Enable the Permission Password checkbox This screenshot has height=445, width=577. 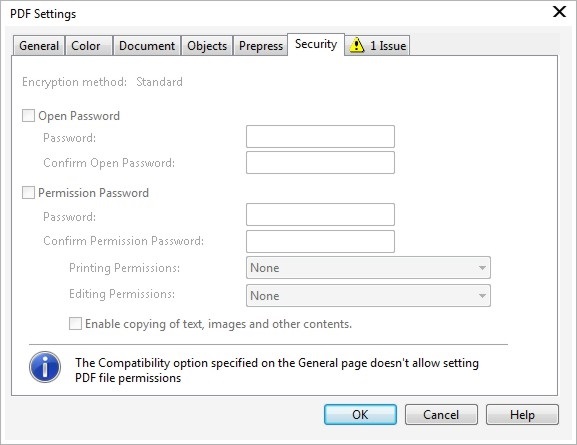(x=28, y=193)
